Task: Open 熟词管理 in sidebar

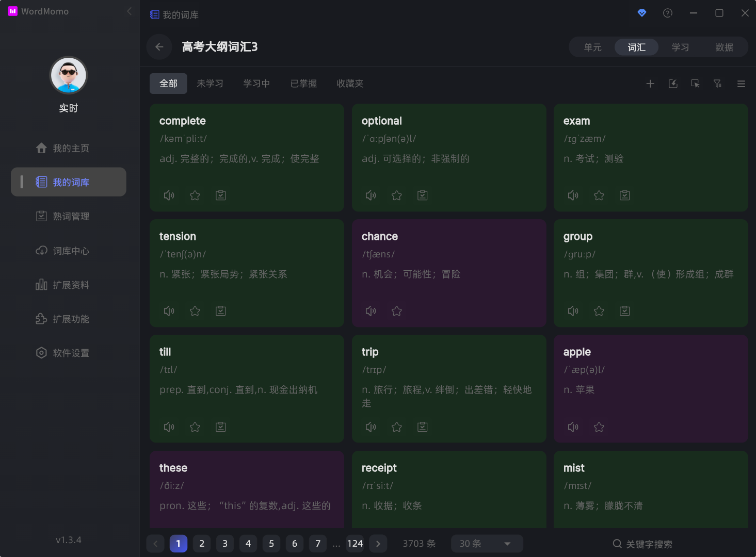Action: pos(69,216)
